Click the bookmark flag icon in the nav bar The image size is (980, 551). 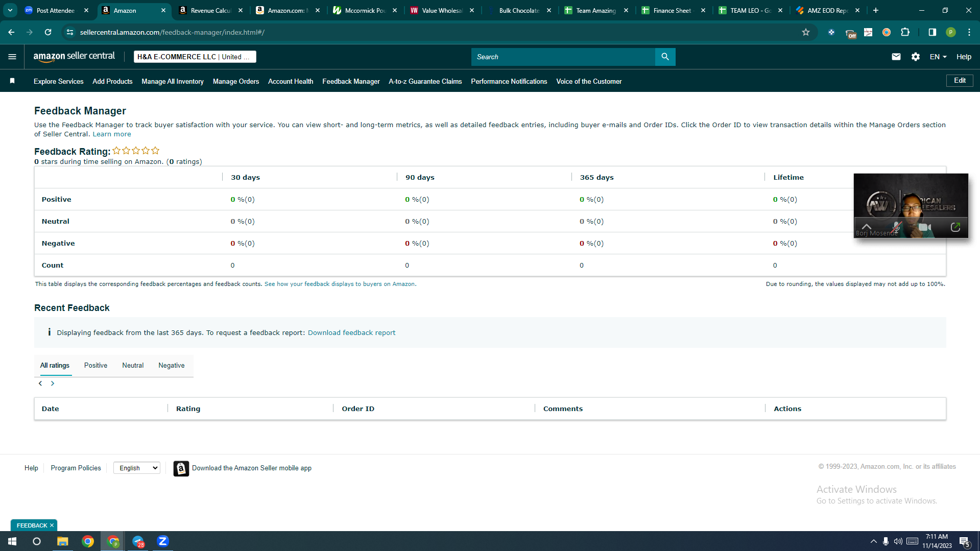12,81
